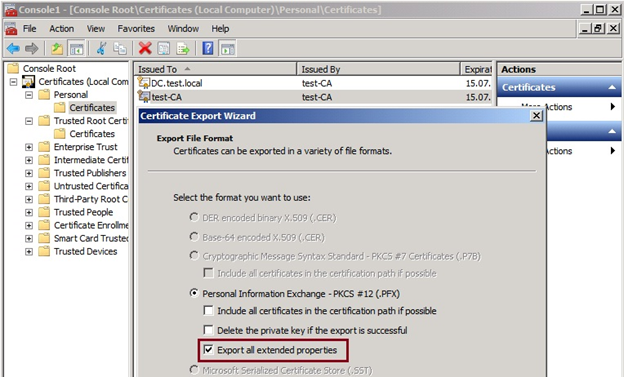The image size is (624, 377).
Task: Toggle the Show/Hide Console Tree icon
Action: (76, 49)
